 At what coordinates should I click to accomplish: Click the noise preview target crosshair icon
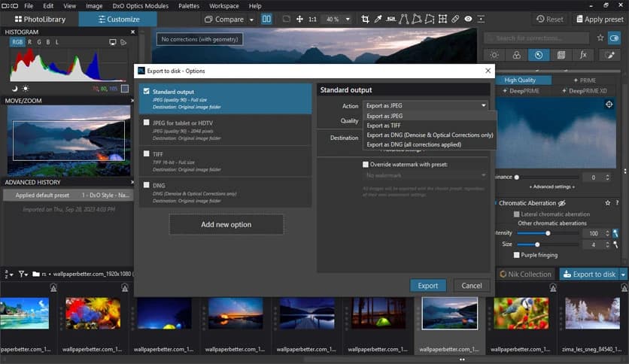click(609, 105)
